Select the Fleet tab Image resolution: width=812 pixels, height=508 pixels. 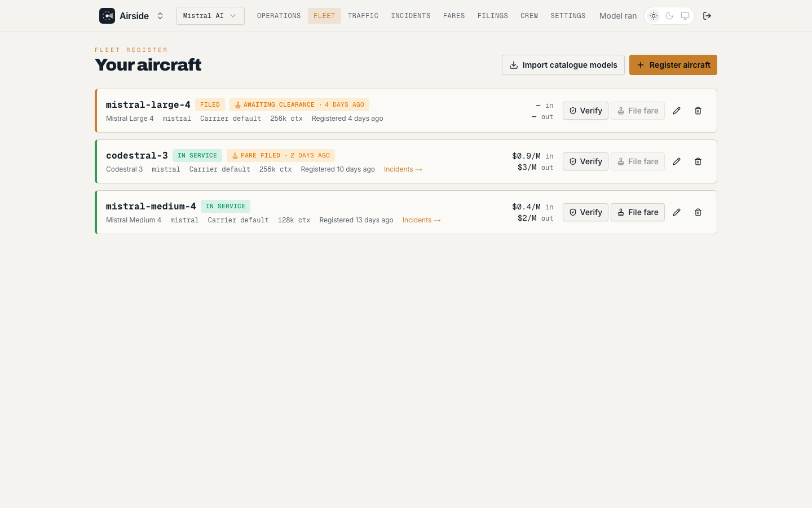pyautogui.click(x=324, y=16)
